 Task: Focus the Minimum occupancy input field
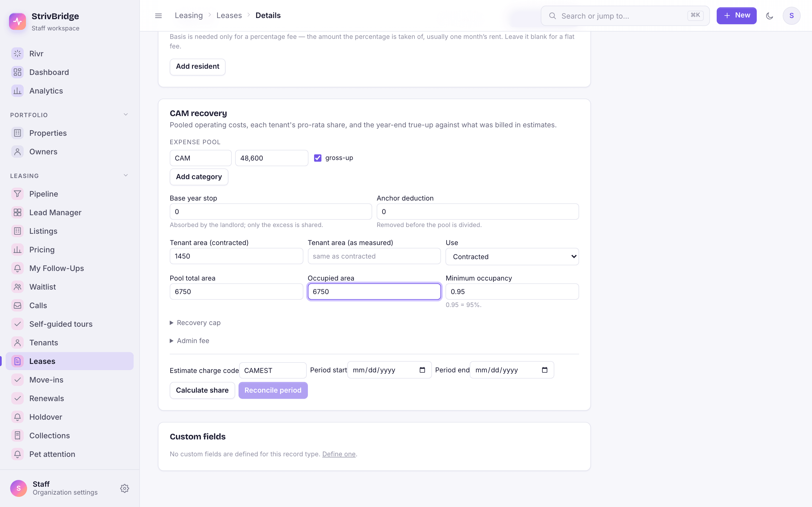coord(512,292)
